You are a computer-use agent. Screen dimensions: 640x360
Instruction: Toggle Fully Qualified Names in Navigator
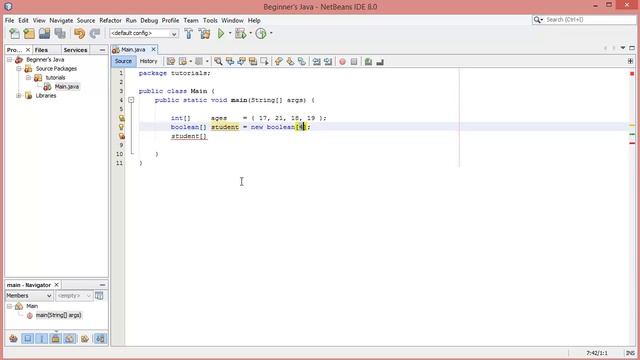point(85,338)
